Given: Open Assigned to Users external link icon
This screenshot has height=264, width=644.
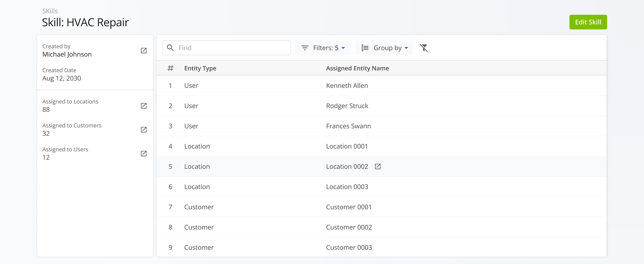Looking at the screenshot, I should [144, 154].
